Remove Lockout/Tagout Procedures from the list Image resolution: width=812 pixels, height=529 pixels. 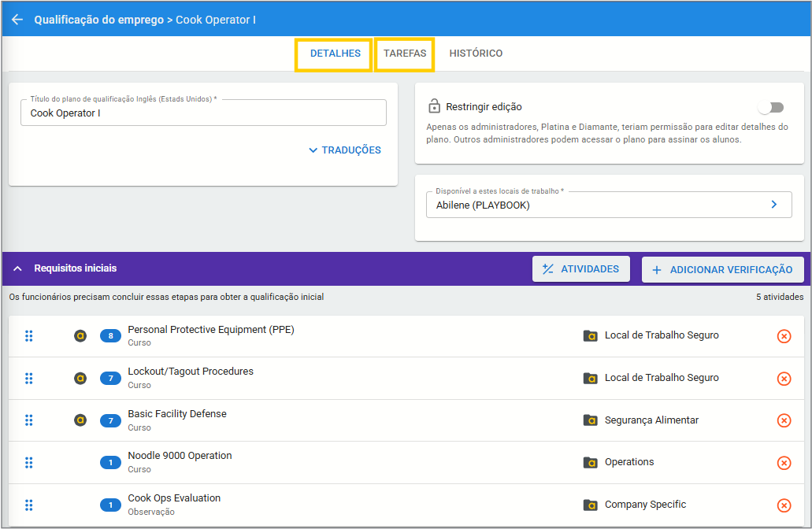pyautogui.click(x=784, y=379)
